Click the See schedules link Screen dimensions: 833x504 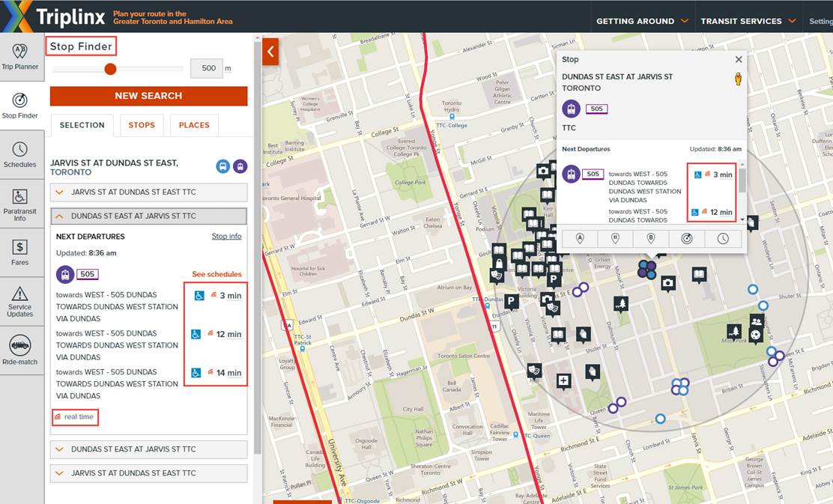216,275
